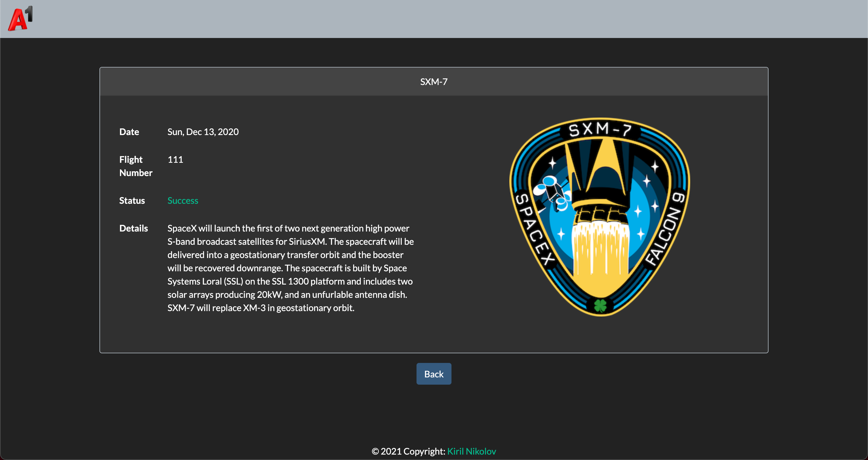This screenshot has width=868, height=460.
Task: Open the Kiril Nikolov copyright link
Action: [x=471, y=451]
